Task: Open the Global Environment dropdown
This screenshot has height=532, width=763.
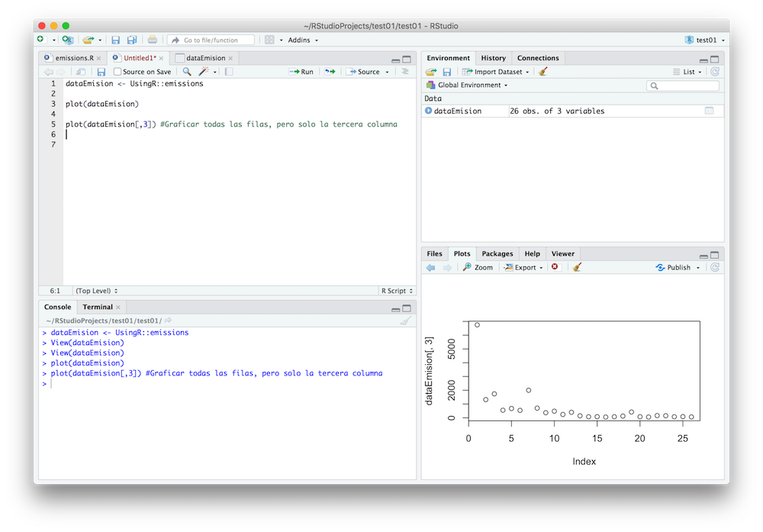Action: (468, 85)
